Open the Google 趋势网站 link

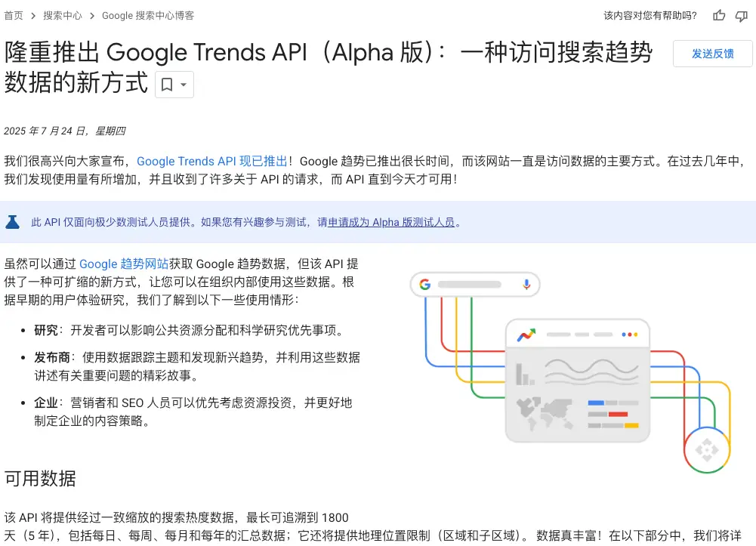point(124,264)
